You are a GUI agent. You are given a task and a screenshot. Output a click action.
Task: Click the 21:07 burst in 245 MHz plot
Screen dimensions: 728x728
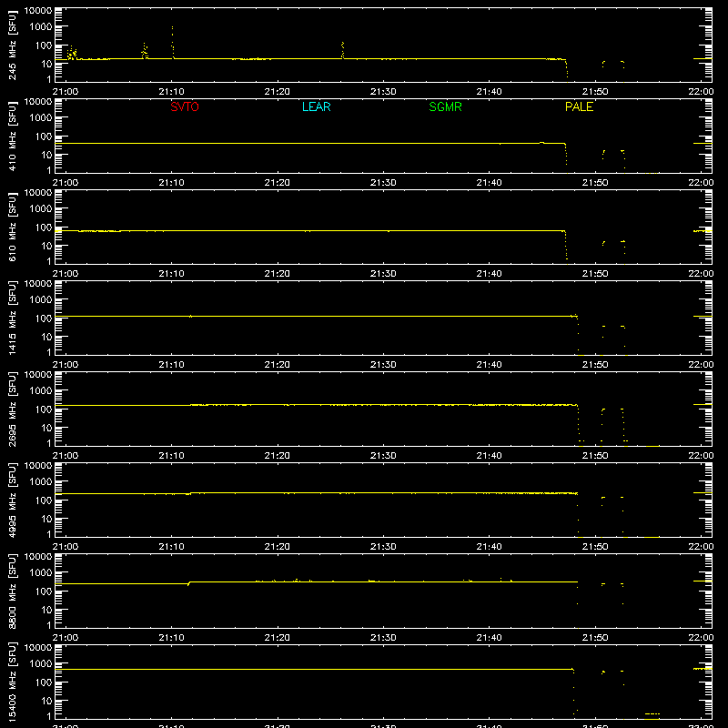[x=145, y=51]
